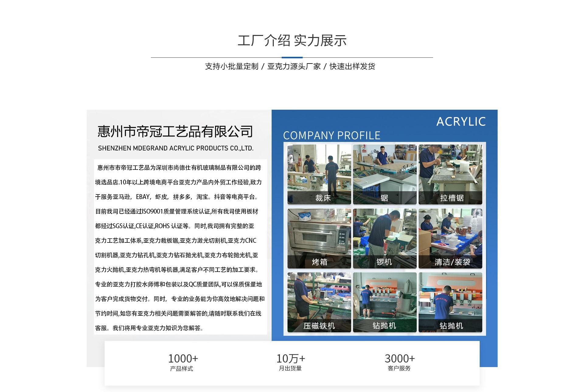Click the blue accent bar under heading
584x392 pixels.
(292, 57)
